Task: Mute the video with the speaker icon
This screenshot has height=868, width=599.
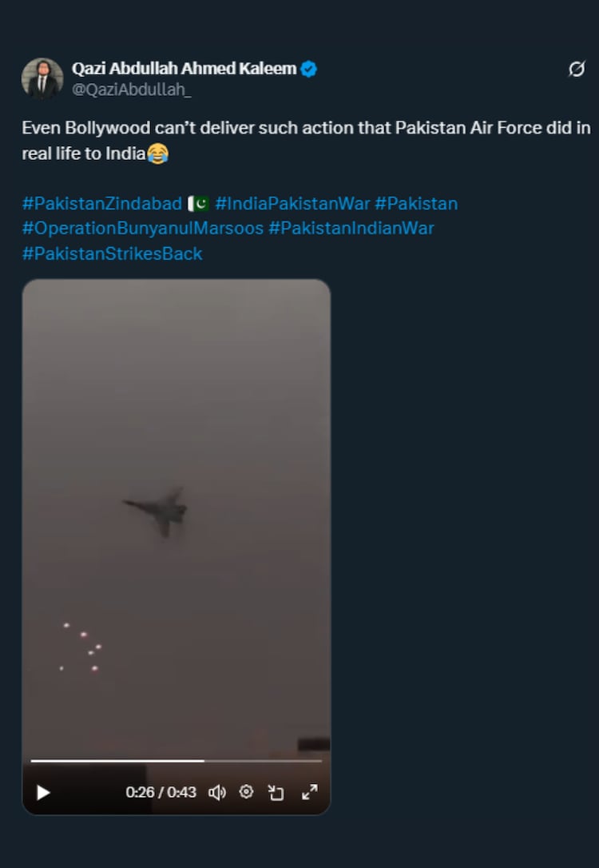Action: coord(216,792)
